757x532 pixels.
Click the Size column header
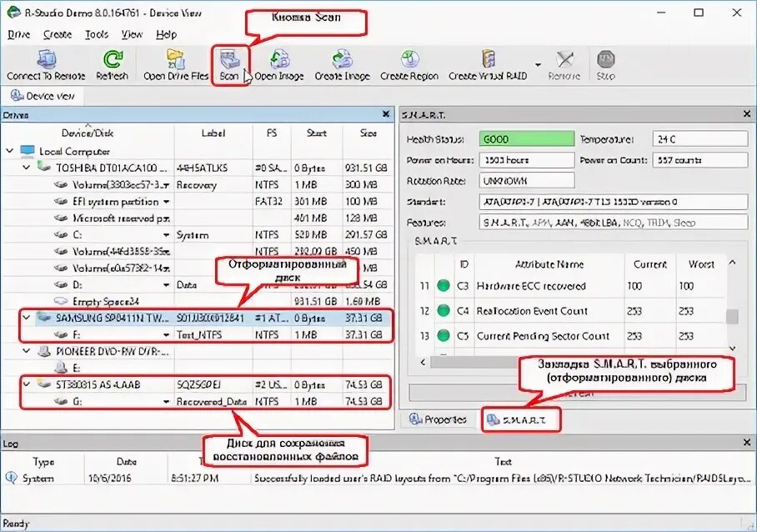[368, 133]
